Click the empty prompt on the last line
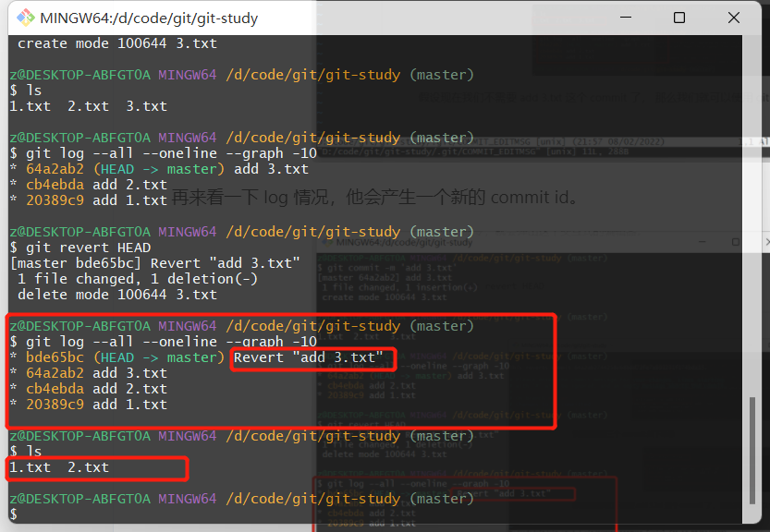770x532 pixels. click(x=13, y=514)
